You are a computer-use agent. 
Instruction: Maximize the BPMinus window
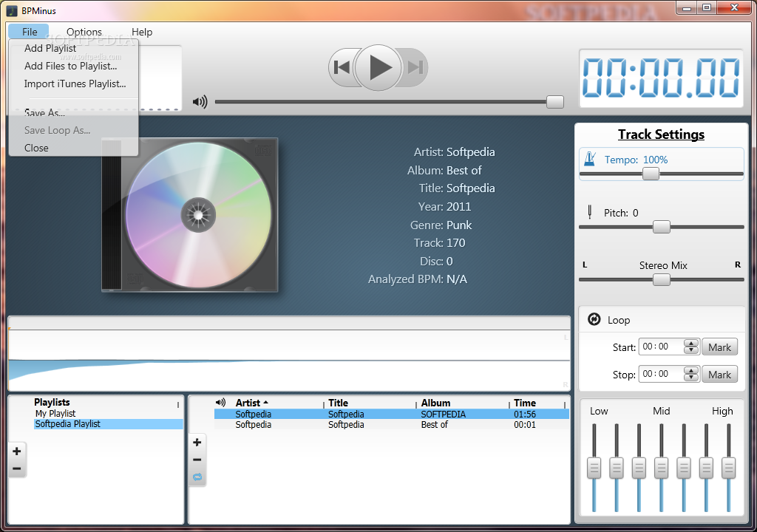[x=707, y=7]
